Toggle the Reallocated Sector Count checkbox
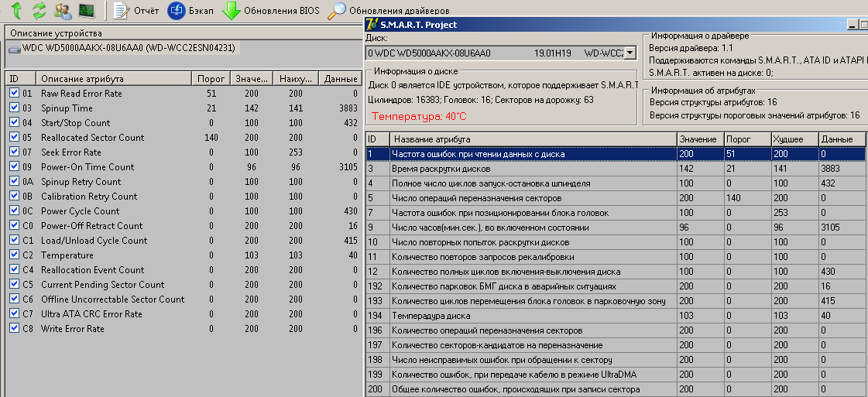Viewport: 868px width, 397px height. coord(14,137)
